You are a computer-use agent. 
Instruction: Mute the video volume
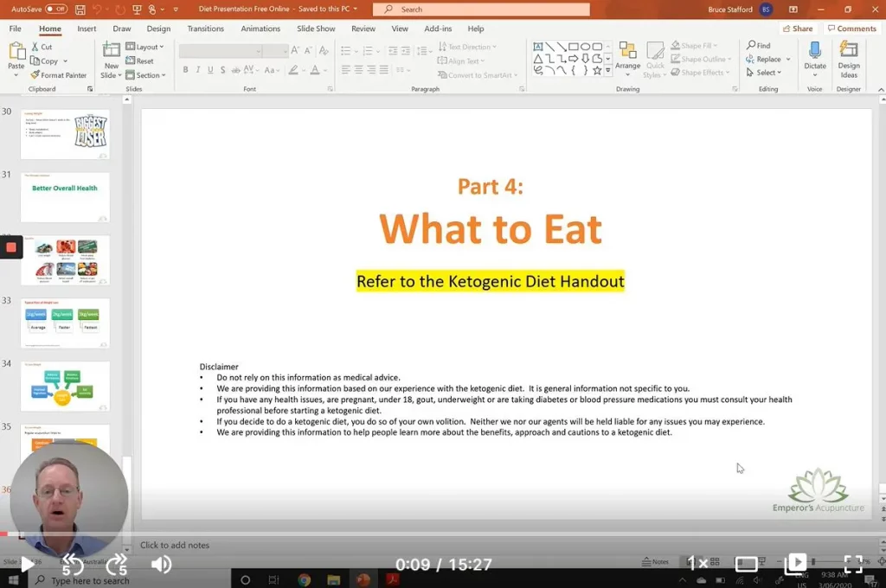162,564
